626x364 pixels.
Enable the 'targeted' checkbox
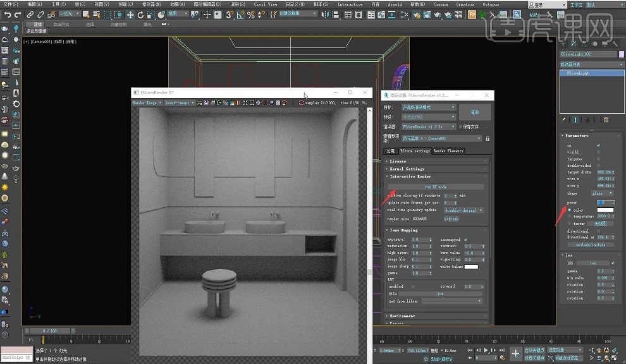[598, 159]
